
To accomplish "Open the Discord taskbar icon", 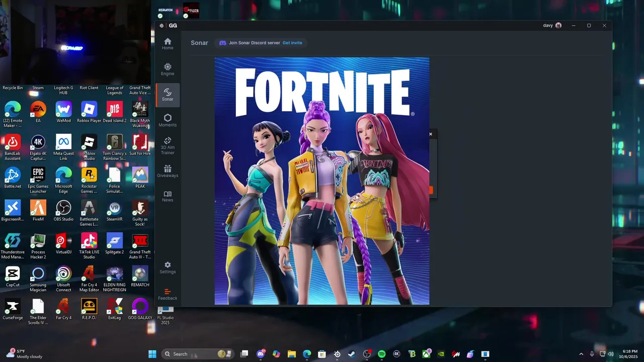I will click(x=261, y=354).
